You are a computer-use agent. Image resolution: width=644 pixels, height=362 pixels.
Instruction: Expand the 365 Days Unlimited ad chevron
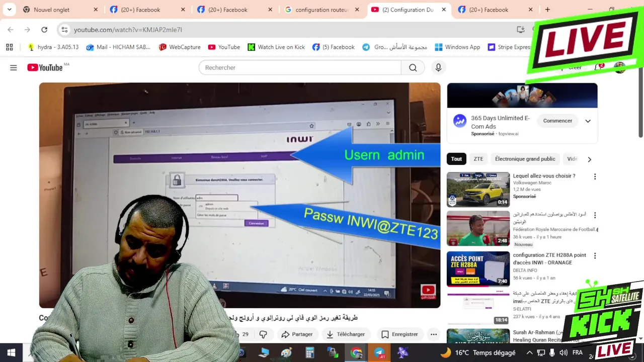click(x=588, y=121)
